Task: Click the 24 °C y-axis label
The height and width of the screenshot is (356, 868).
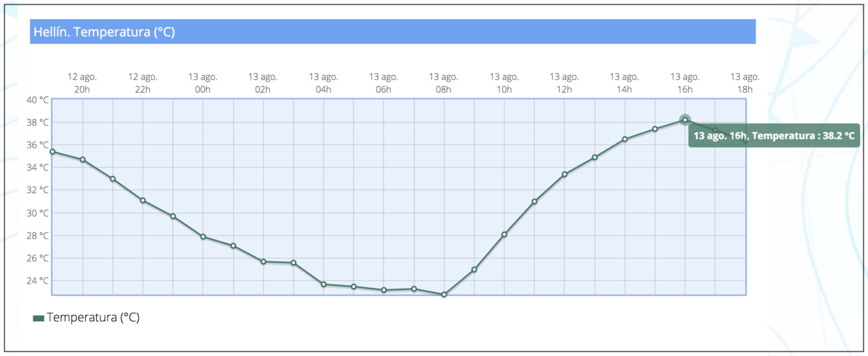Action: [x=37, y=281]
